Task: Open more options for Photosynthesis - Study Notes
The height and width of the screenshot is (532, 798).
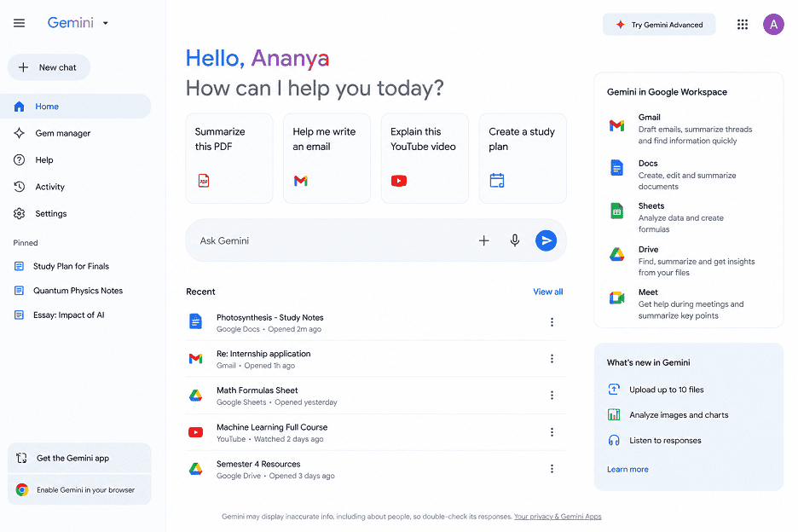Action: [x=552, y=322]
